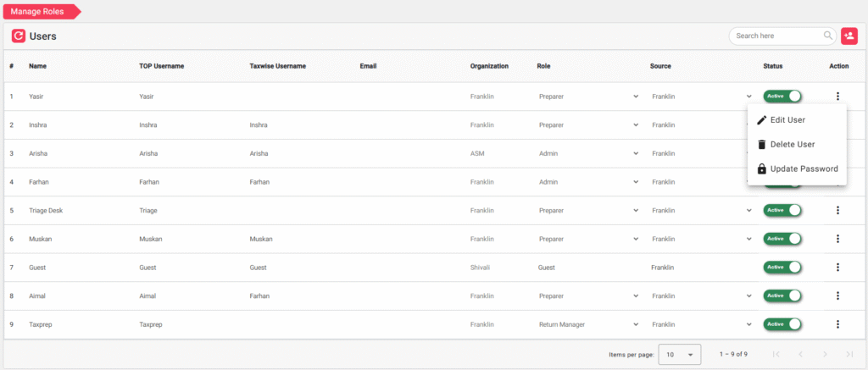Viewport: 868px width, 370px height.
Task: Open action menu for Yasir row
Action: [x=837, y=97]
